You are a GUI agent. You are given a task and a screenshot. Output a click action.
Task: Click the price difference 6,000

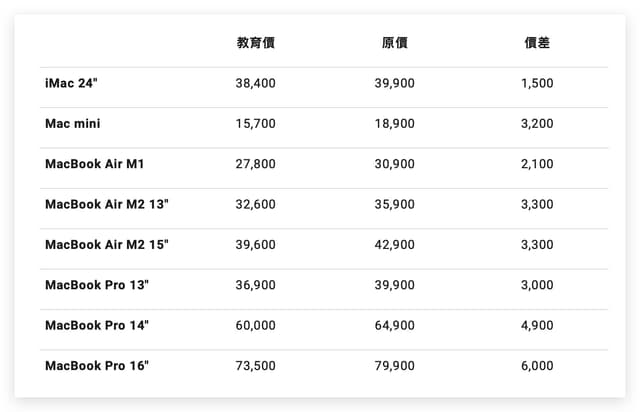[537, 366]
